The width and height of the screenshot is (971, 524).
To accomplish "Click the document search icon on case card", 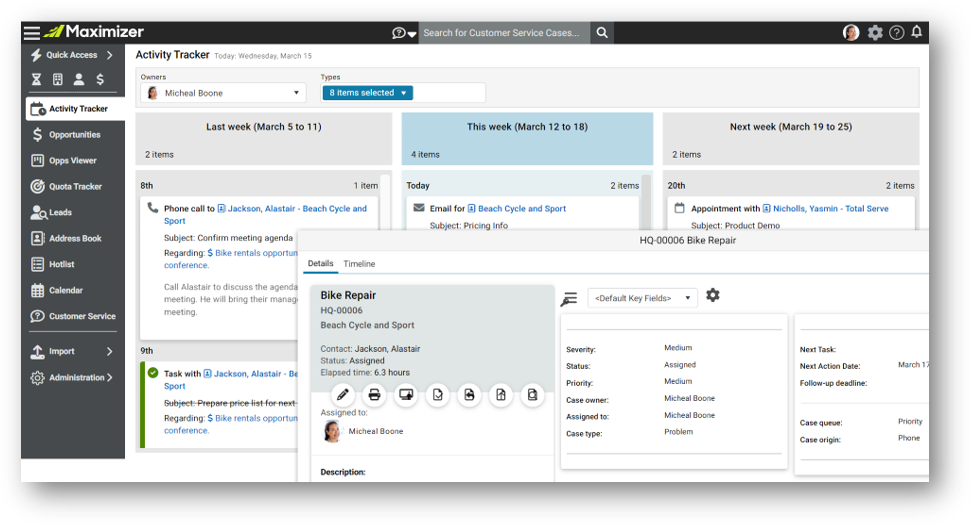I will point(532,395).
